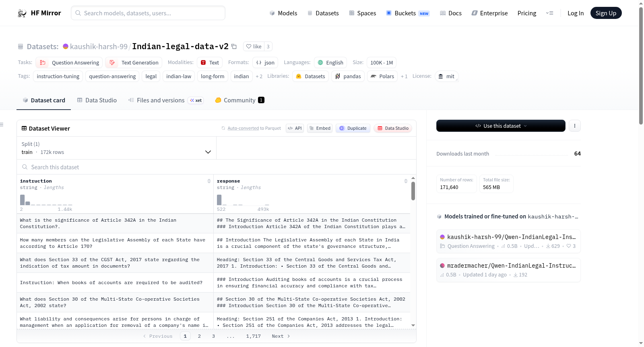Like the dataset with the heart button
Viewport: 644px width, 347px height.
[254, 46]
